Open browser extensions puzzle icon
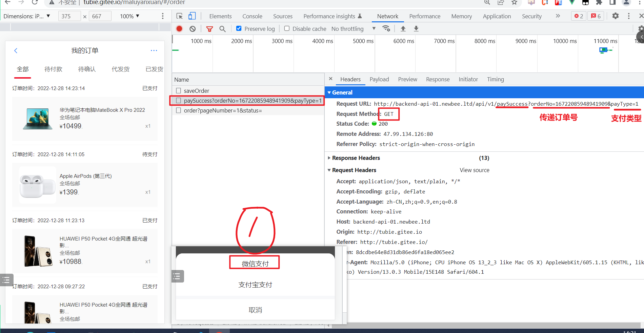644x333 pixels. (599, 2)
